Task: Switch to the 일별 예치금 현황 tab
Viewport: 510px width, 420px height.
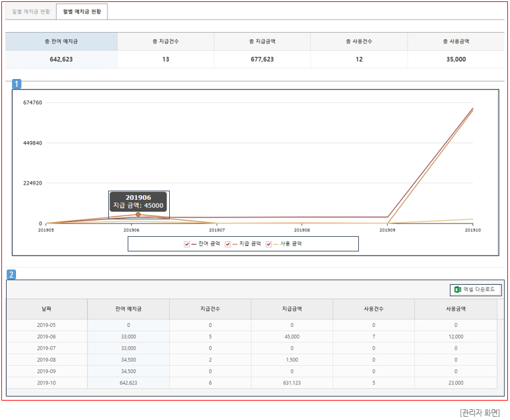Action: click(31, 12)
